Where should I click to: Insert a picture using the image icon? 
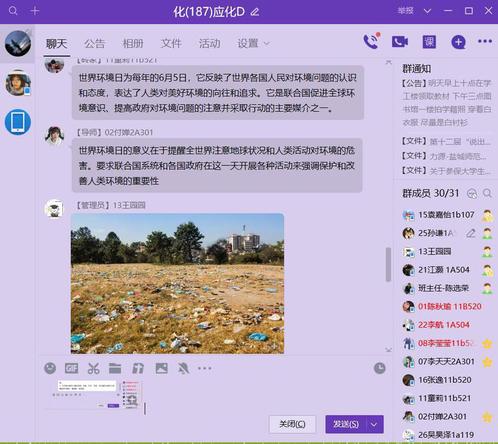click(x=162, y=368)
